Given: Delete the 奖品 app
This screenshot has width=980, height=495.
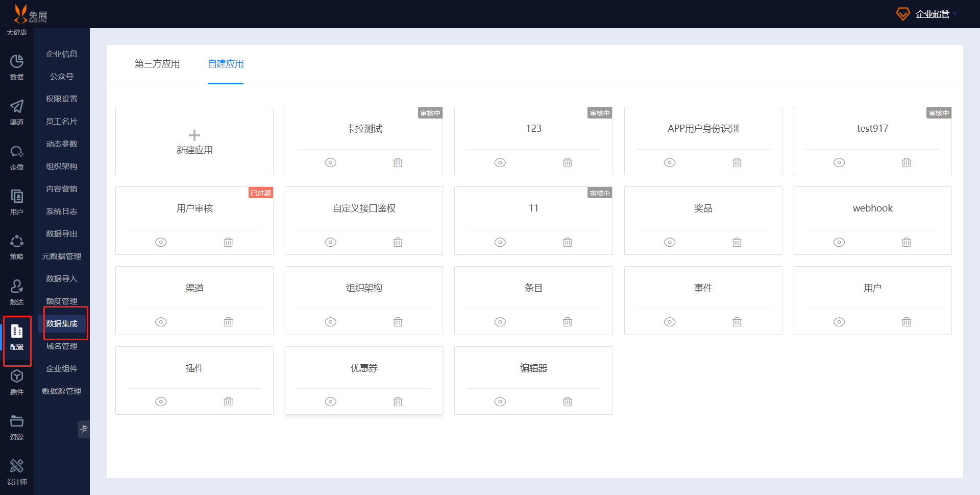Looking at the screenshot, I should 737,242.
